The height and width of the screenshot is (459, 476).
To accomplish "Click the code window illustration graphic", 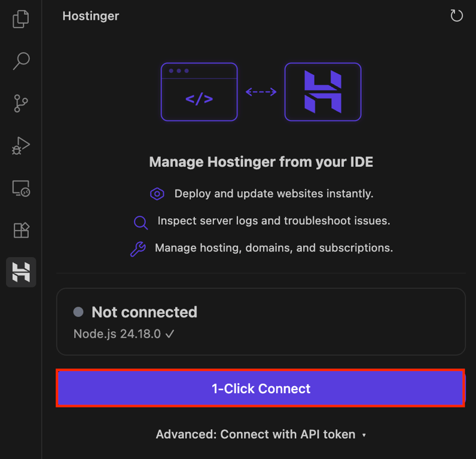I will [199, 92].
